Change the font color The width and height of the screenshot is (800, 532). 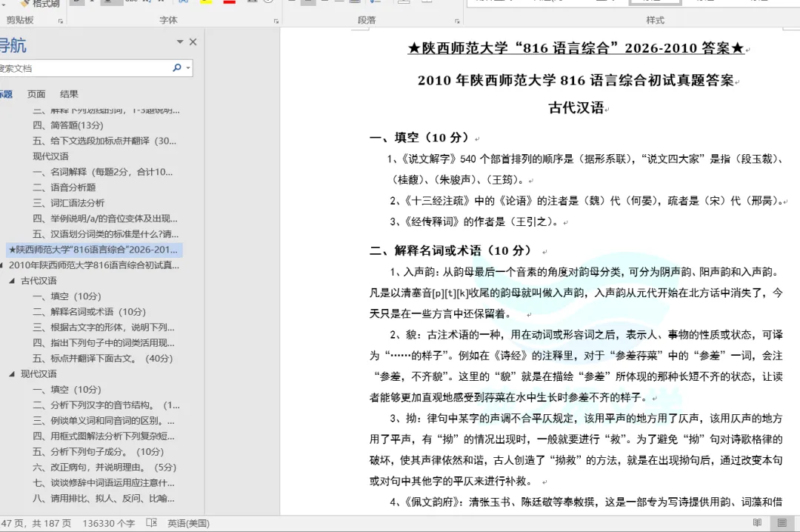click(228, 2)
